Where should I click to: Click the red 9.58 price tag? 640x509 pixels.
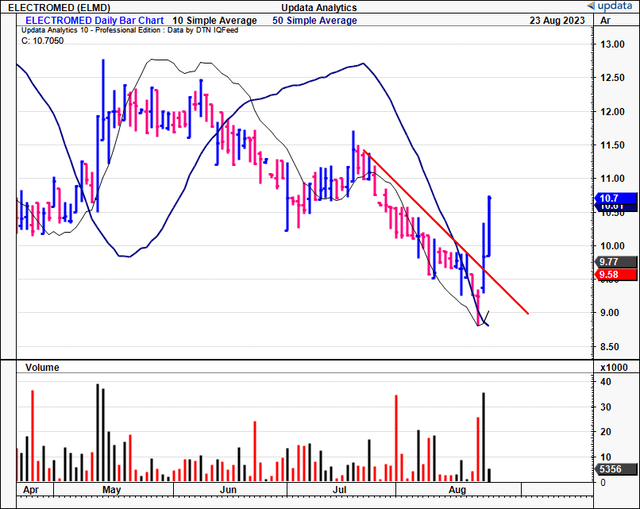(616, 274)
